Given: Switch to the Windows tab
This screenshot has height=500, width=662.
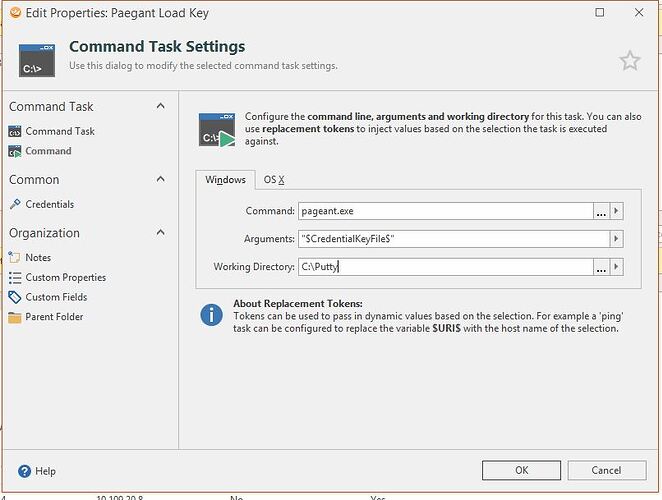Looking at the screenshot, I should coord(225,180).
